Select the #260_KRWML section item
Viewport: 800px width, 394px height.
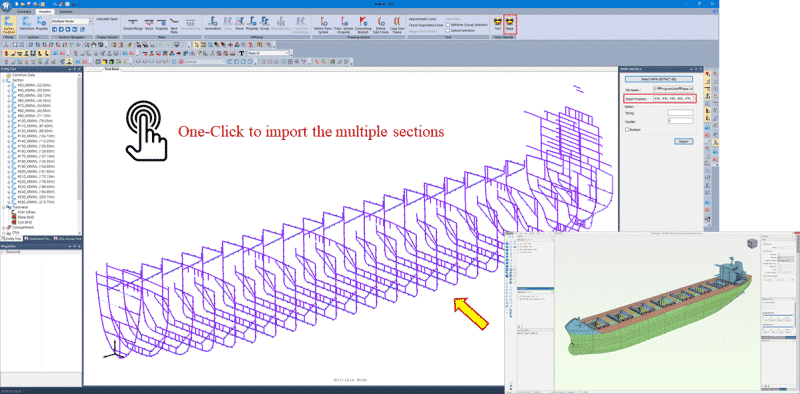(37, 202)
